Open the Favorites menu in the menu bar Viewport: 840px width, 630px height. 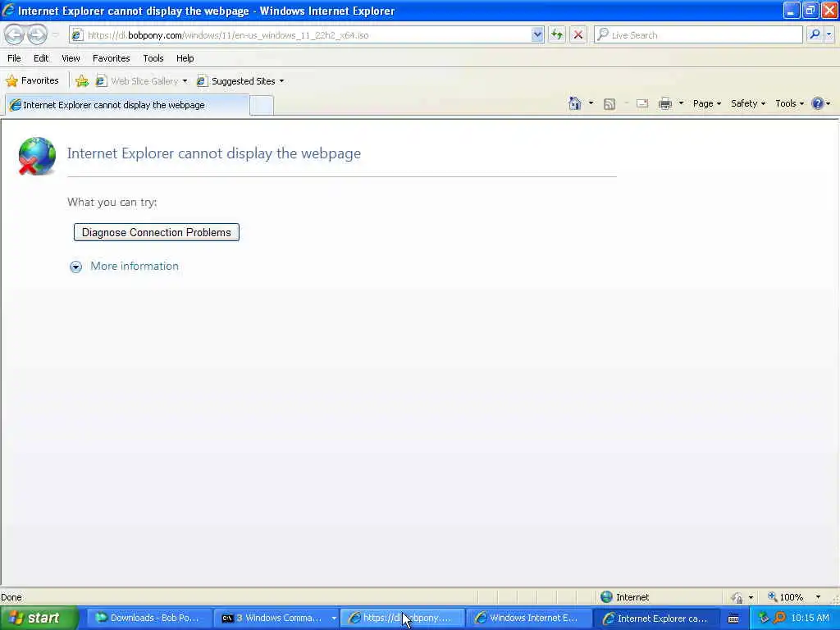pyautogui.click(x=111, y=58)
